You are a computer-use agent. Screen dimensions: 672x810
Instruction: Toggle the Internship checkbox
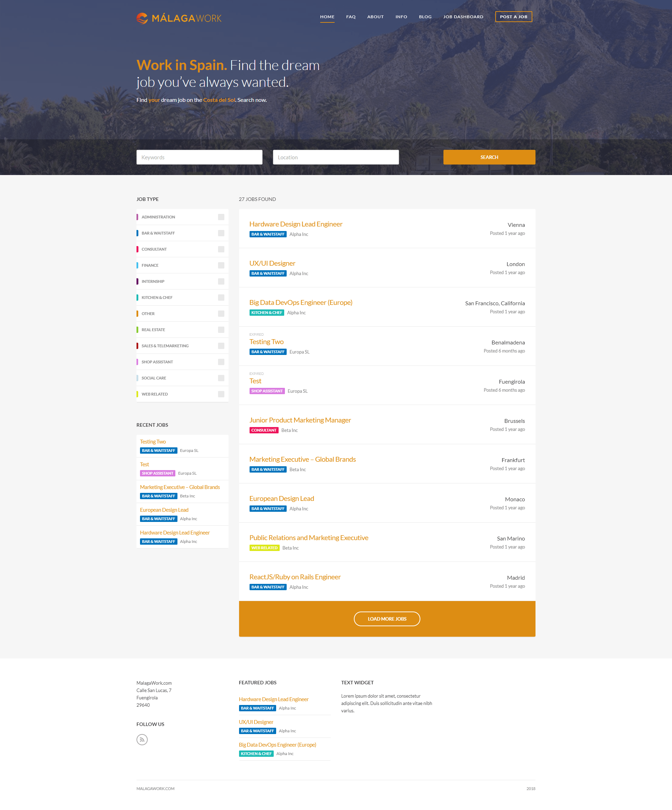pos(221,281)
